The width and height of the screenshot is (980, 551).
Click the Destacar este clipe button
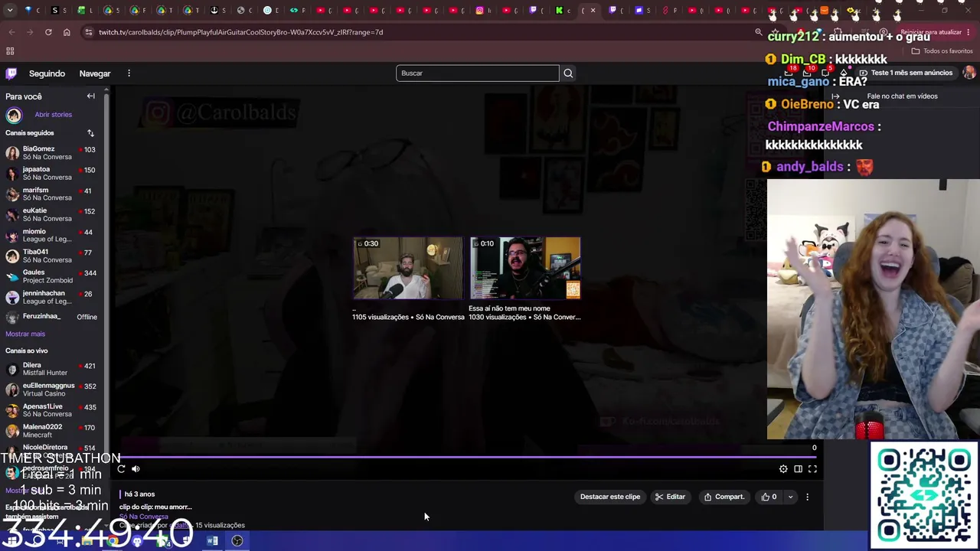(610, 497)
